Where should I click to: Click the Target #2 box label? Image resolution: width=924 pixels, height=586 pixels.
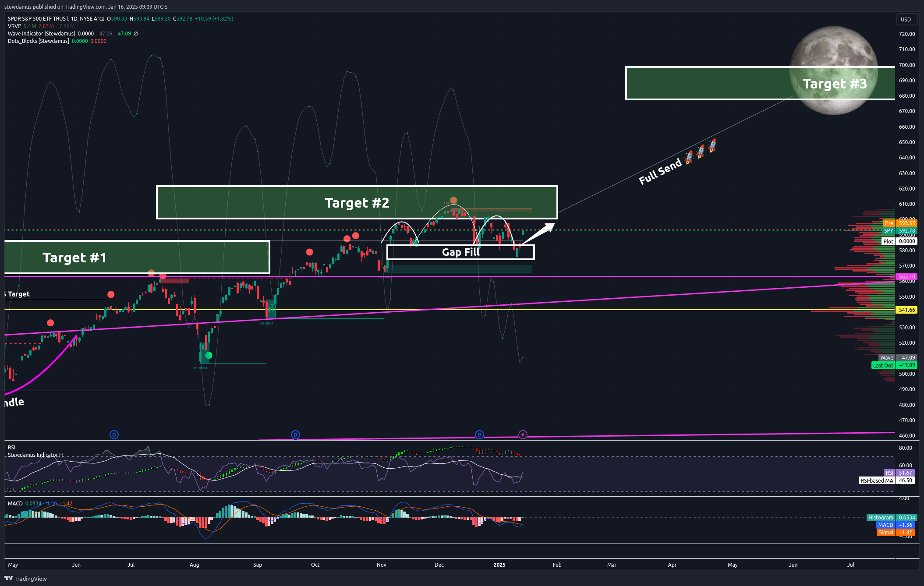tap(357, 203)
